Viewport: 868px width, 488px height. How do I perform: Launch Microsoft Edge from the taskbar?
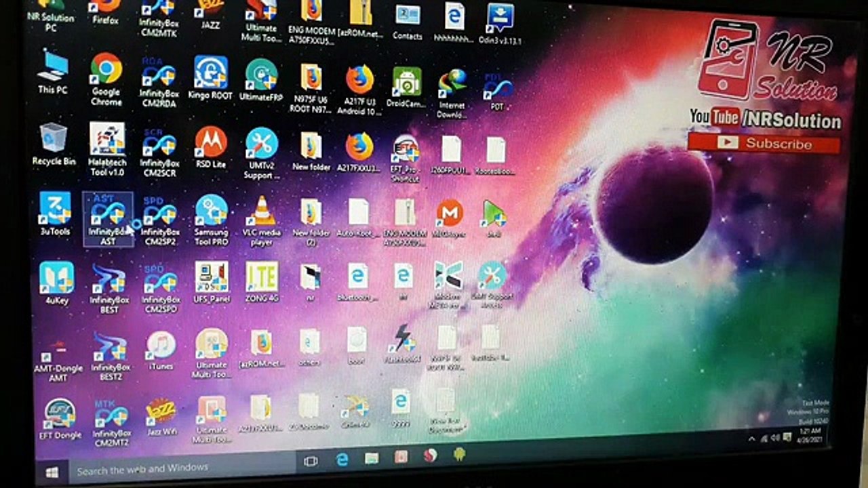coord(343,460)
